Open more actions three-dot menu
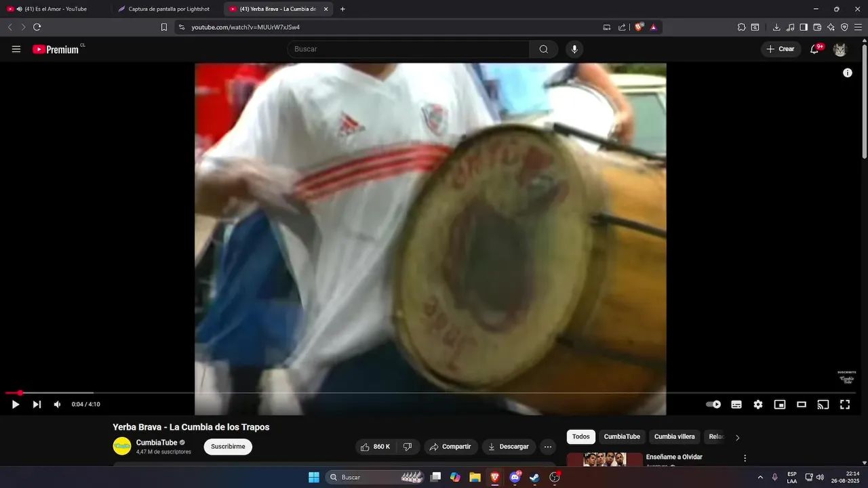Viewport: 868px width, 488px height. coord(548,447)
